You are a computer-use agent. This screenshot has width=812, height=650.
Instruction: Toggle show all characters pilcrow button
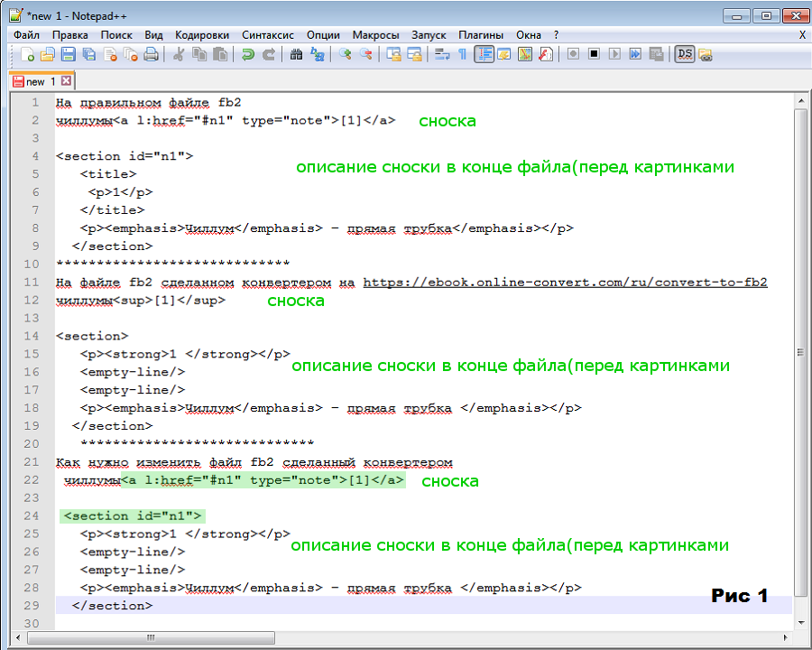coord(463,54)
